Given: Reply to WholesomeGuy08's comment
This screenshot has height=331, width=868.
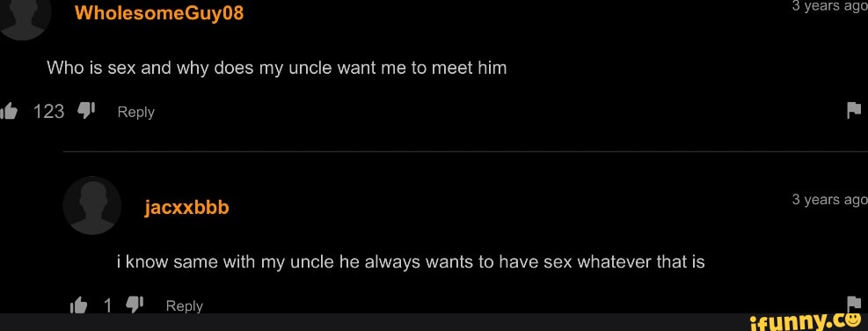Looking at the screenshot, I should 136,113.
